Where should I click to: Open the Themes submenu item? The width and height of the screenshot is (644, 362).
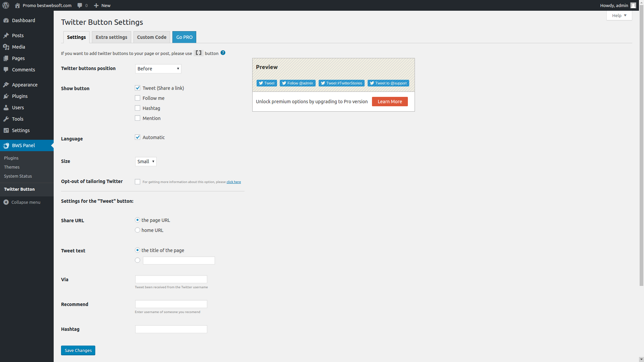click(12, 167)
